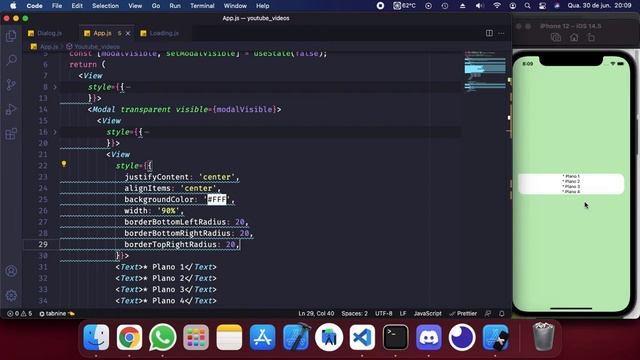The width and height of the screenshot is (640, 360).
Task: Open the Go menu
Action: 156,6
